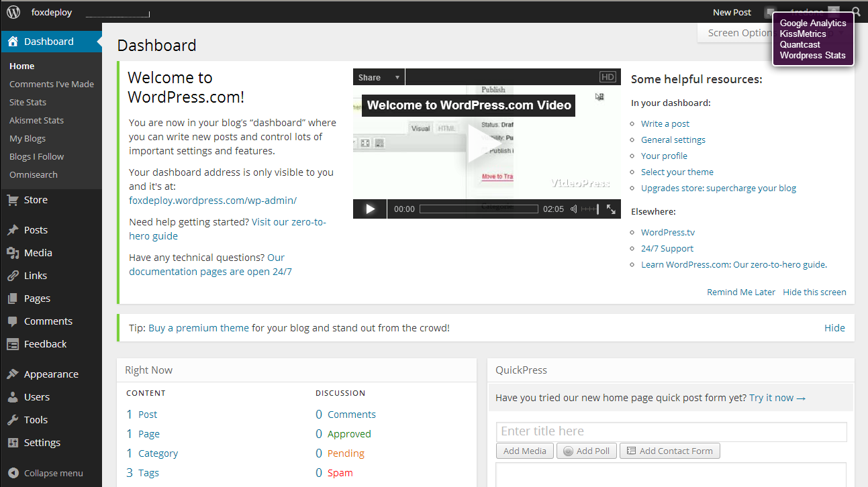Viewport: 868px width, 487px height.
Task: Open the user account menu avatar
Action: 834,12
